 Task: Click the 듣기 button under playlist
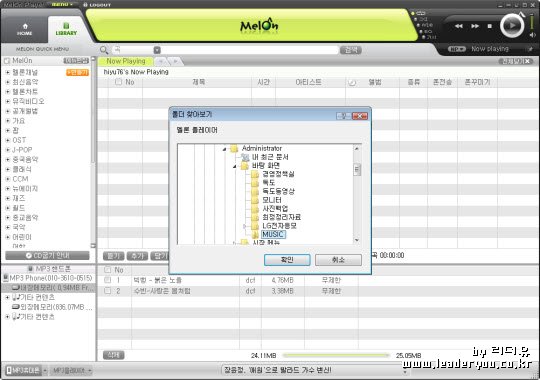(x=113, y=256)
